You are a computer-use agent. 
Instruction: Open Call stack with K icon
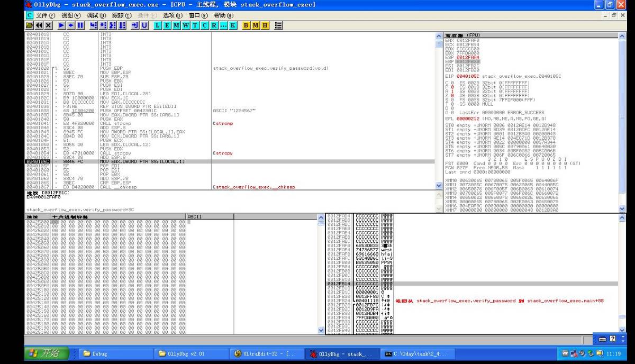pos(233,25)
